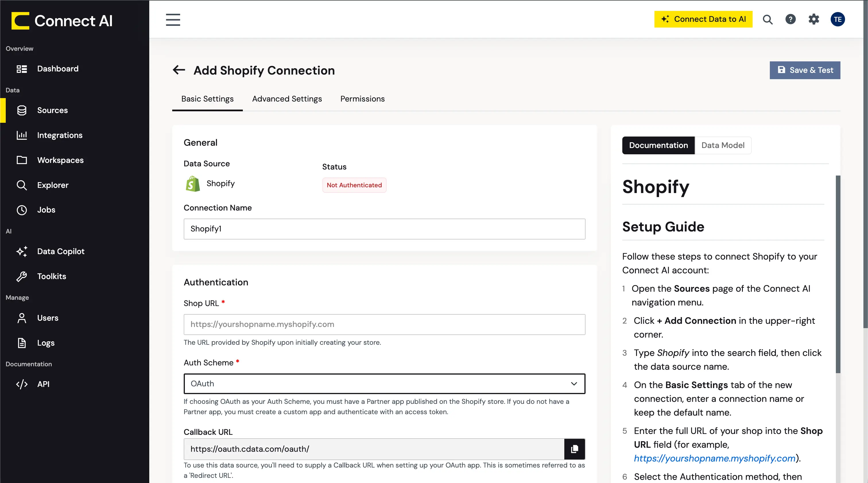Open the Integrations menu label
This screenshot has width=868, height=483.
tap(60, 135)
